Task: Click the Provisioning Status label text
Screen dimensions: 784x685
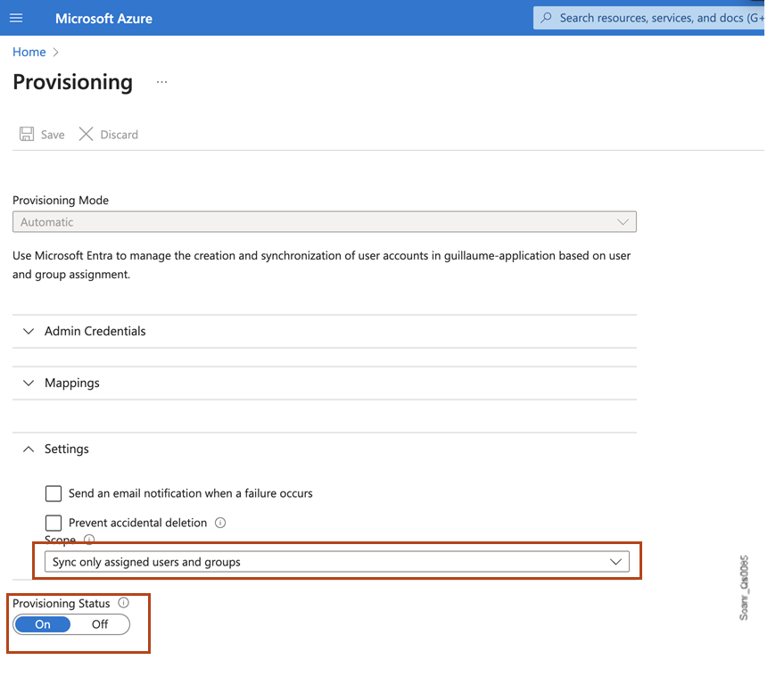Action: point(61,604)
